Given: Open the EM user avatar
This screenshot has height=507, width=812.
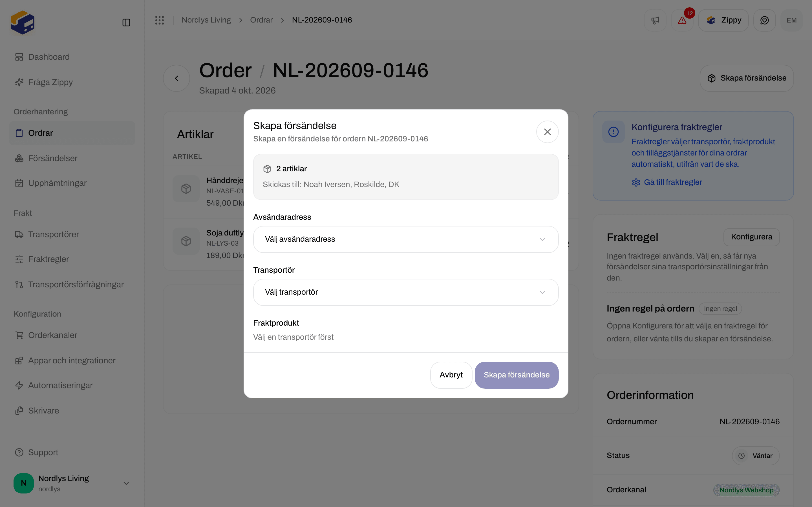Looking at the screenshot, I should pyautogui.click(x=791, y=20).
